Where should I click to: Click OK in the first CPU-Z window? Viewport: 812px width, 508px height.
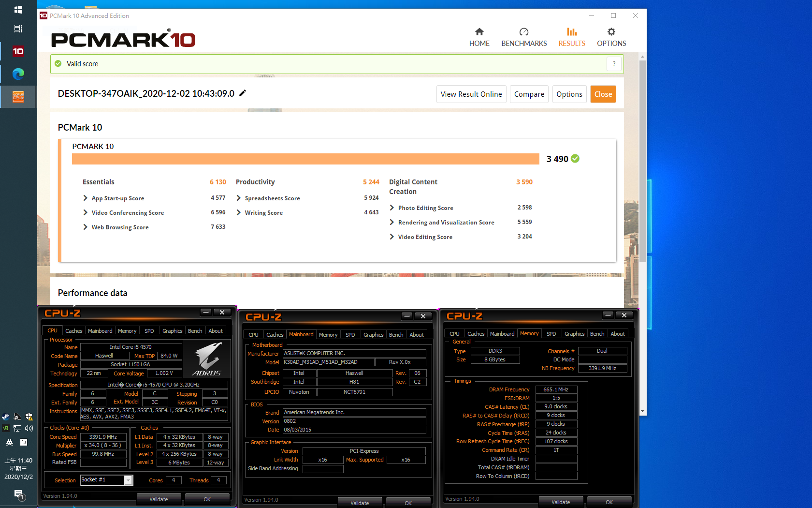tap(207, 499)
